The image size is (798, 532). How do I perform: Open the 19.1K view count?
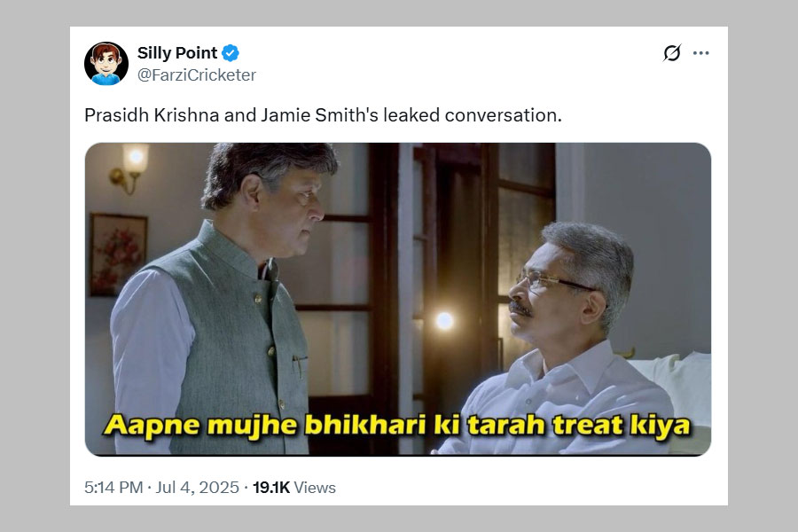pyautogui.click(x=270, y=487)
